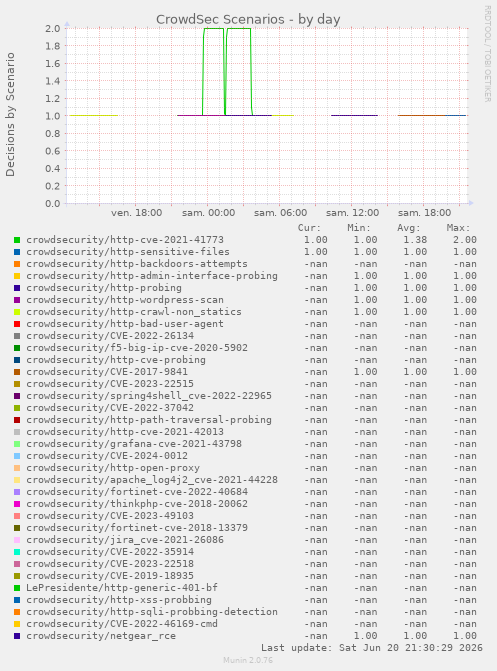
Task: Select the yellow swatch for http-admin-interface-probing
Action: (x=17, y=276)
